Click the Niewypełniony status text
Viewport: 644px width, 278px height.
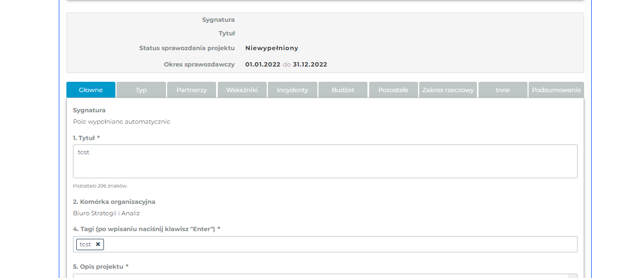(272, 48)
